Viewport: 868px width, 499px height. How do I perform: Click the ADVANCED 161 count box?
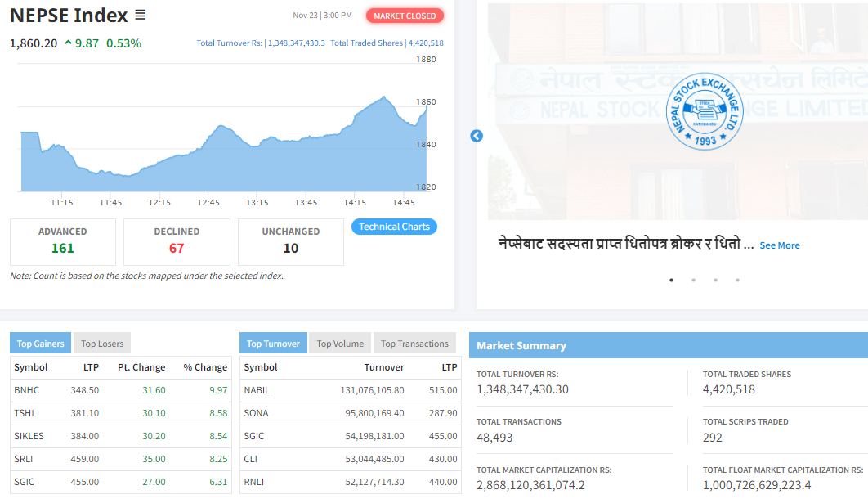[x=63, y=242]
